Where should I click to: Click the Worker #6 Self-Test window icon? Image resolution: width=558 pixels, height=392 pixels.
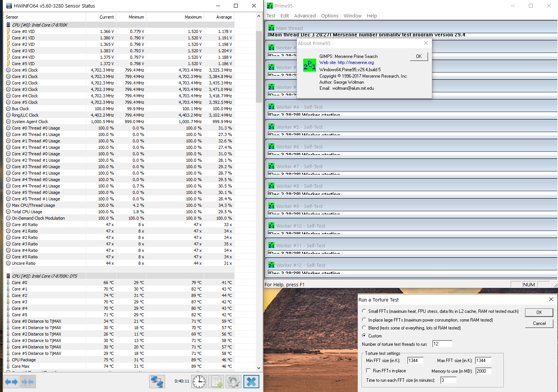[271, 147]
